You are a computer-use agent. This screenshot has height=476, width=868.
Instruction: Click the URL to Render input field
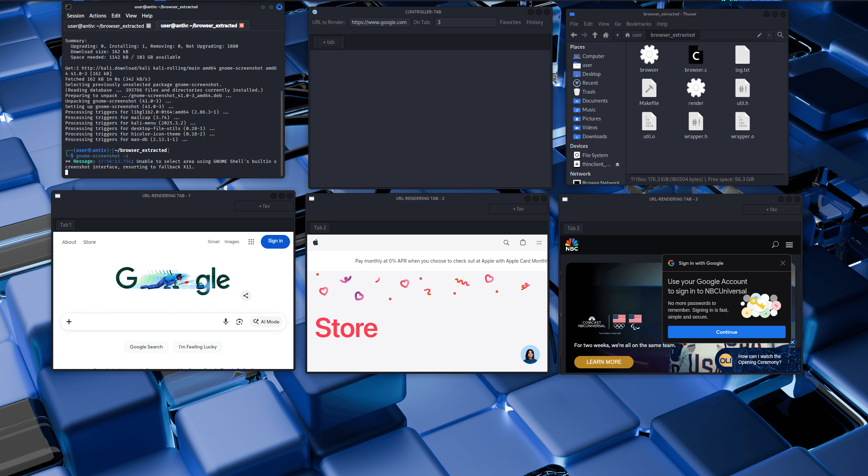tap(380, 22)
